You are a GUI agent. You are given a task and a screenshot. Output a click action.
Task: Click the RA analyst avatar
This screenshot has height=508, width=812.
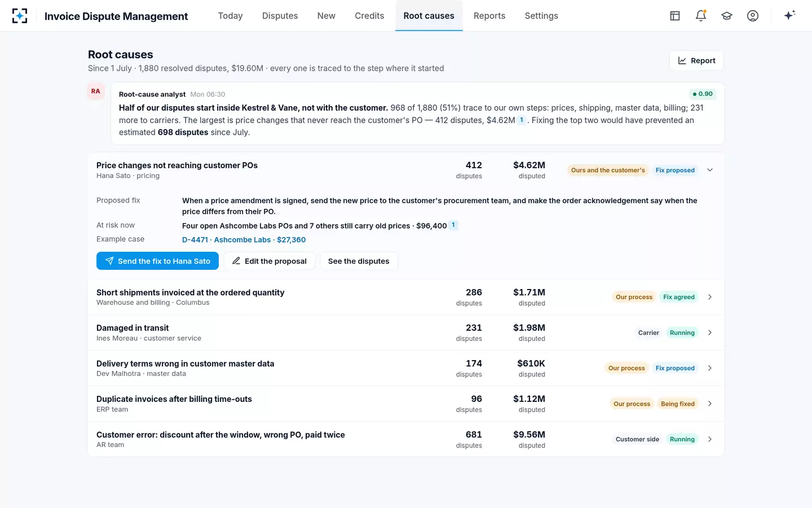coord(96,91)
